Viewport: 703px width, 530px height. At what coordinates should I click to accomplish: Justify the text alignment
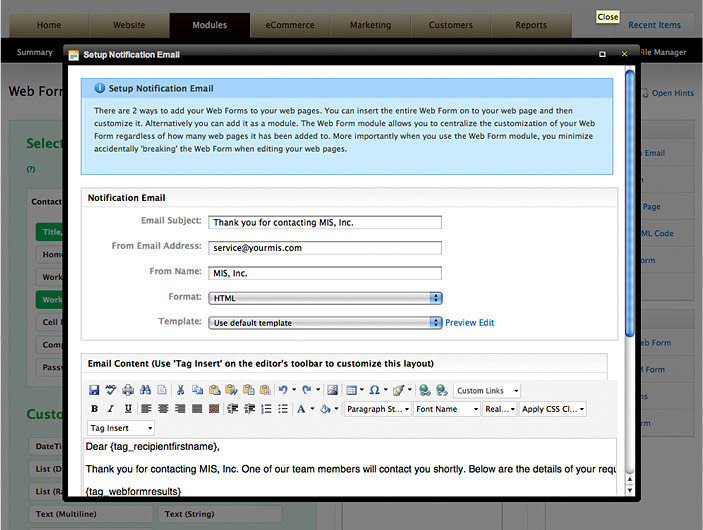(x=197, y=408)
